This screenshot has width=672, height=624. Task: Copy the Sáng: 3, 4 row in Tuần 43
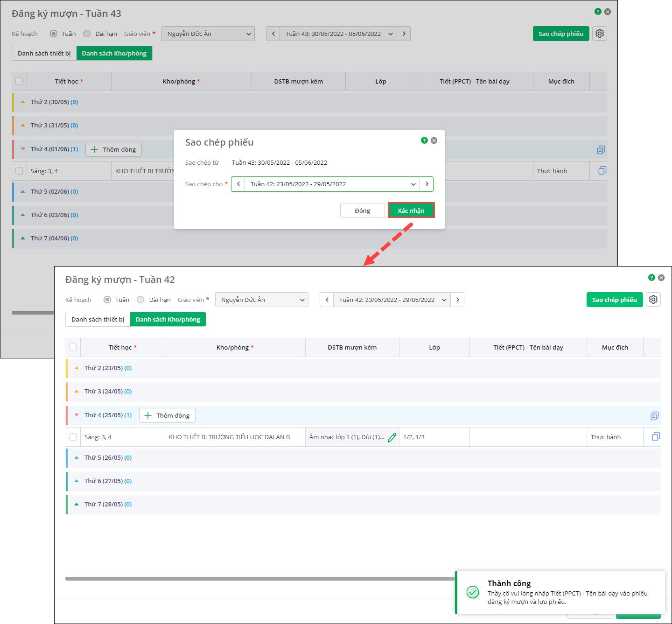(x=602, y=171)
